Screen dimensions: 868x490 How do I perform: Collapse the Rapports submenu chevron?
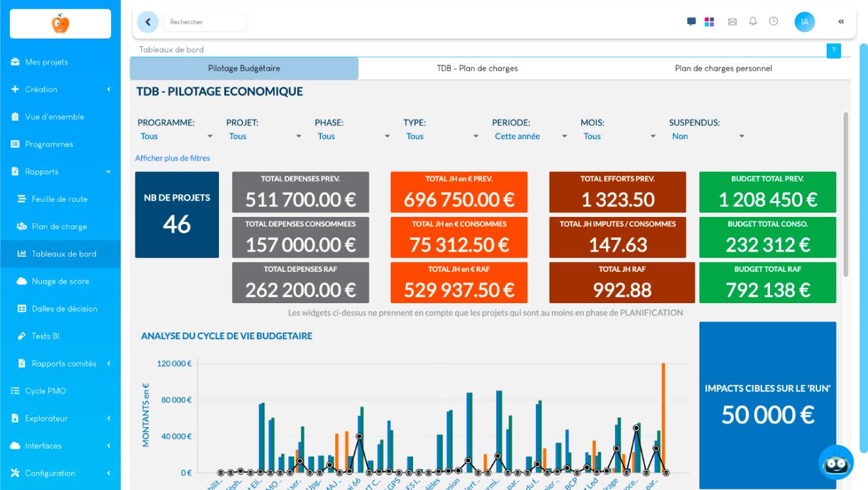[109, 172]
